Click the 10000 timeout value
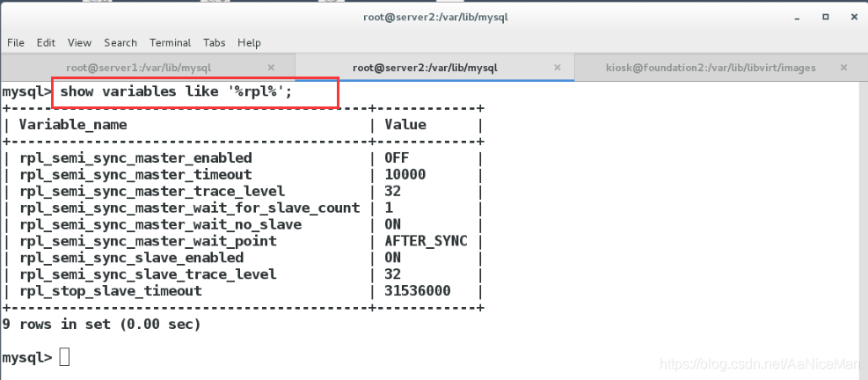Image resolution: width=868 pixels, height=380 pixels. 405,174
